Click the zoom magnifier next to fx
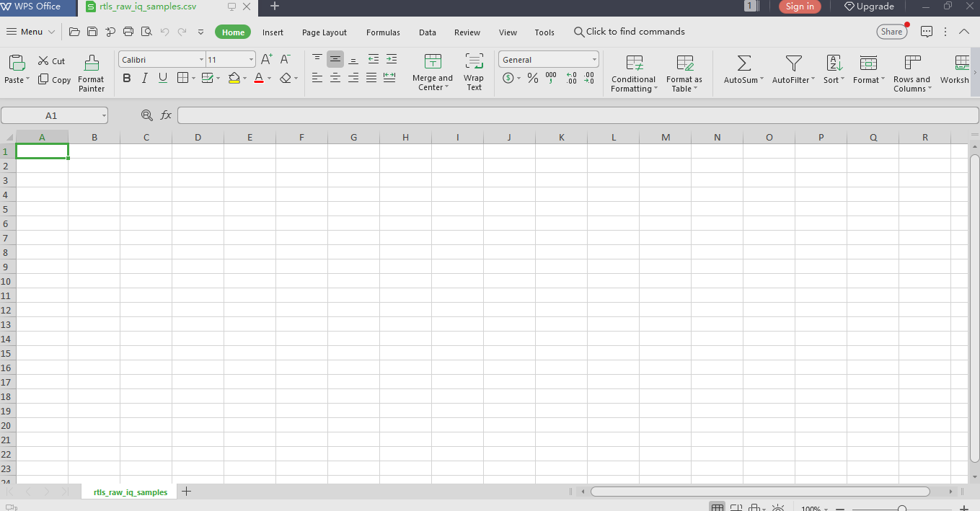Viewport: 980px width, 511px height. (x=147, y=115)
